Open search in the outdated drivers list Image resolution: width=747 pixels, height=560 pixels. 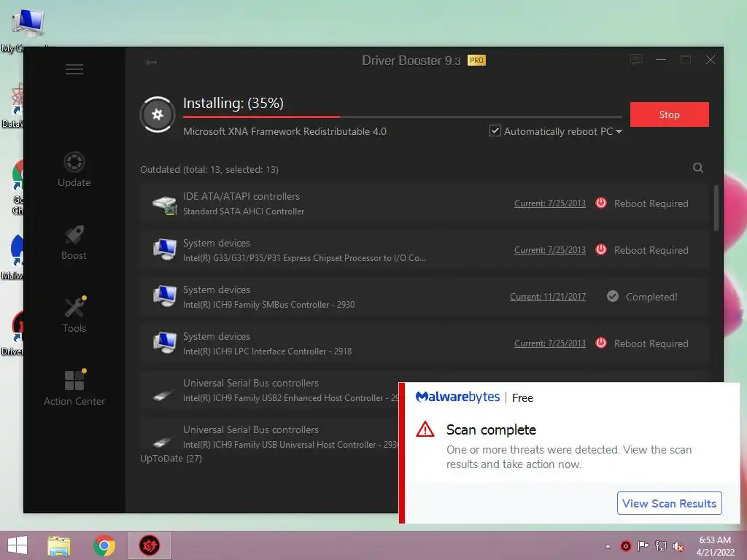pyautogui.click(x=698, y=168)
